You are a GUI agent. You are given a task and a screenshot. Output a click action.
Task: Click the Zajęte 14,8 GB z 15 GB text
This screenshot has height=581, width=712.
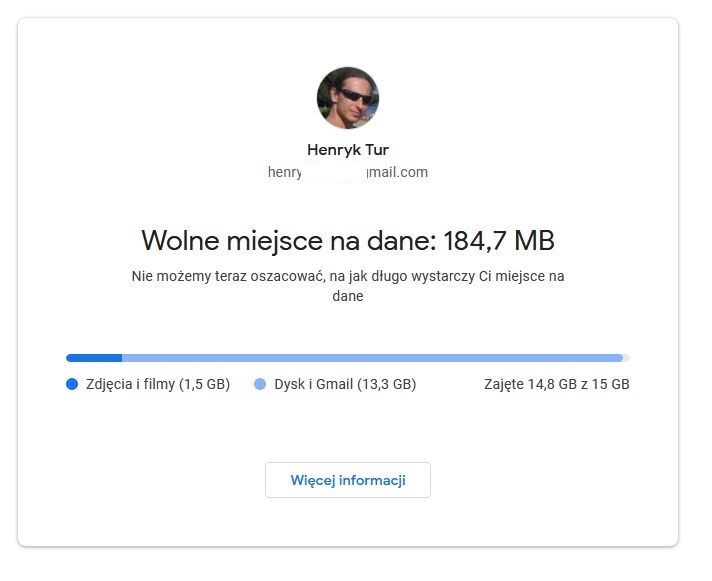[557, 384]
